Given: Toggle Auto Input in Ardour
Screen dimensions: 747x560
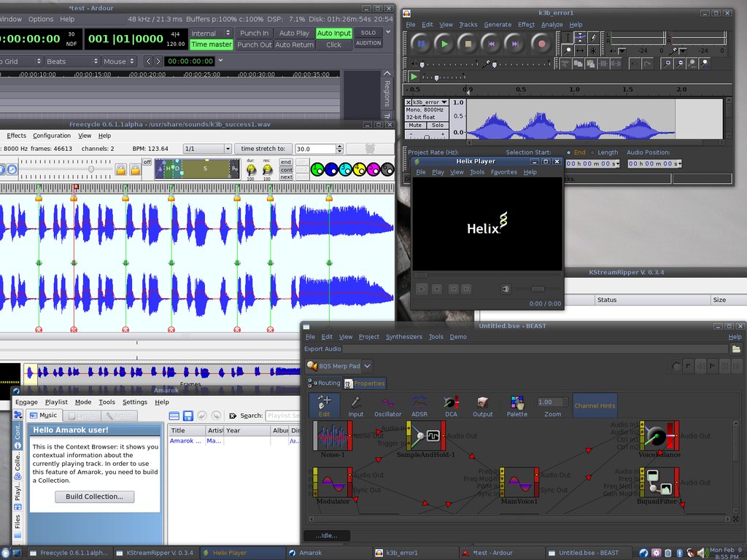Looking at the screenshot, I should tap(334, 33).
